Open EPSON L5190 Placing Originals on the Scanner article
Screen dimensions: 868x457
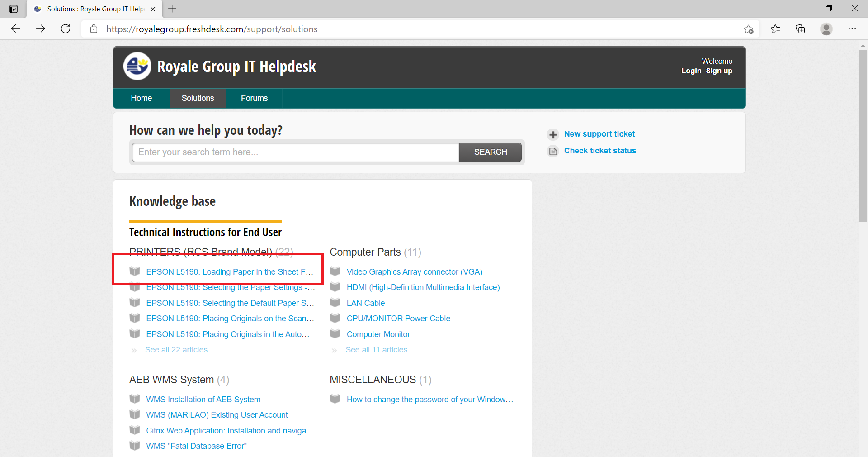(x=230, y=319)
